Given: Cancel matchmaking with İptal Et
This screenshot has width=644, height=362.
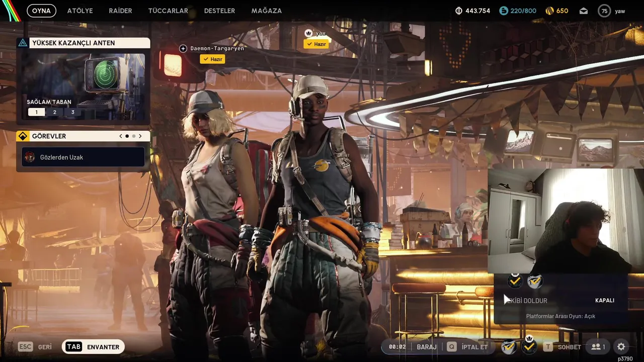Looking at the screenshot, I should [x=474, y=347].
